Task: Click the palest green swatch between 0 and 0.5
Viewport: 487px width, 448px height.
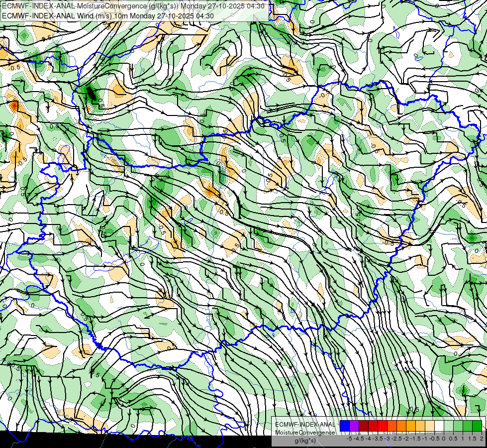Action: pyautogui.click(x=449, y=426)
